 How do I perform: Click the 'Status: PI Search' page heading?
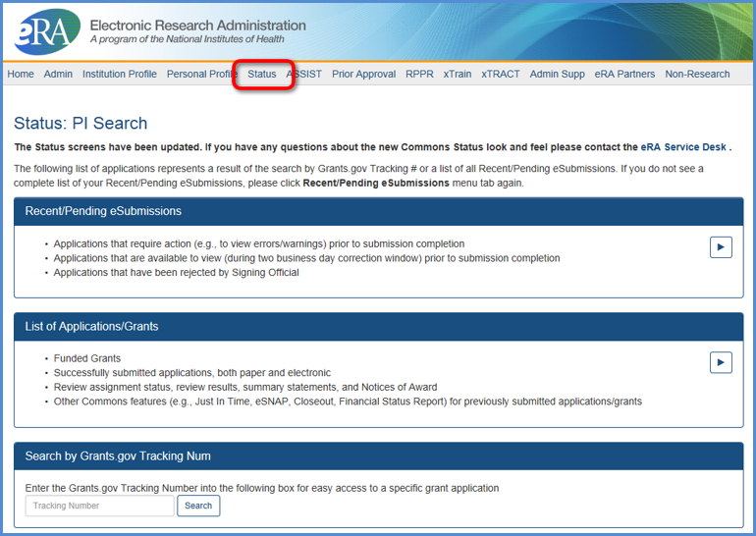pos(81,124)
